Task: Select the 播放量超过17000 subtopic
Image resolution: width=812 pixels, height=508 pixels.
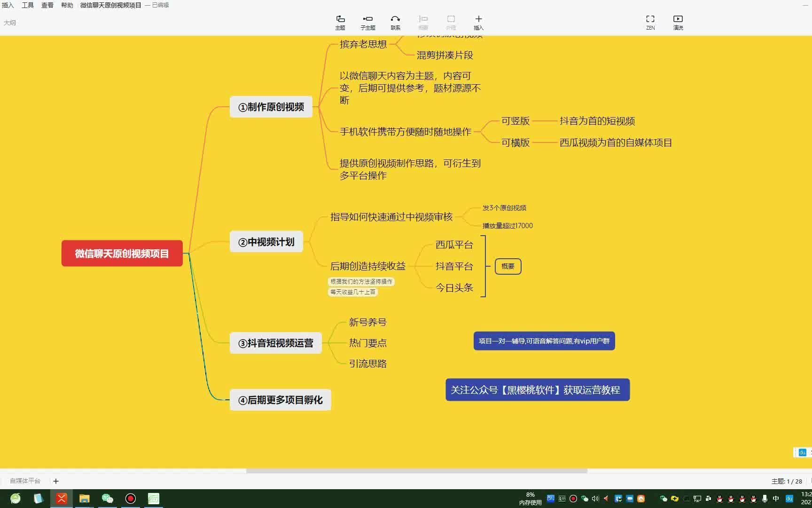Action: coord(507,226)
